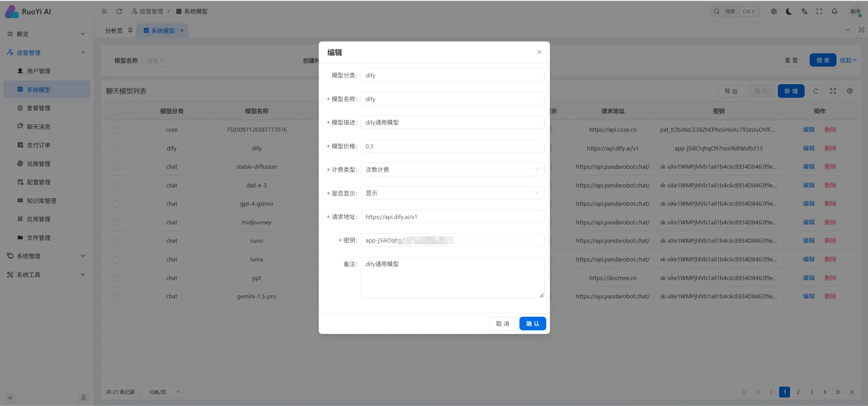
Task: Check the stable-diffusion row checkbox
Action: 117,167
